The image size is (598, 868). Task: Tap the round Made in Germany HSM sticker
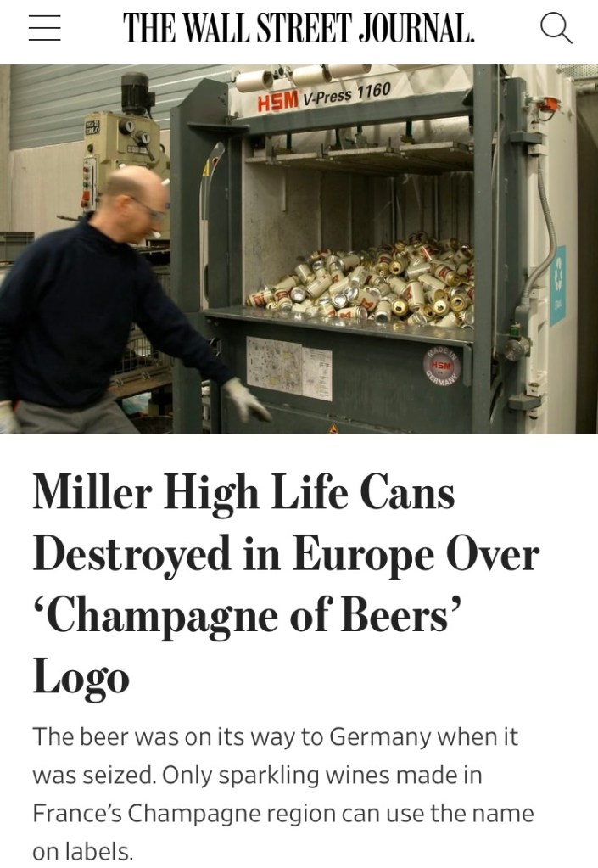[x=443, y=366]
